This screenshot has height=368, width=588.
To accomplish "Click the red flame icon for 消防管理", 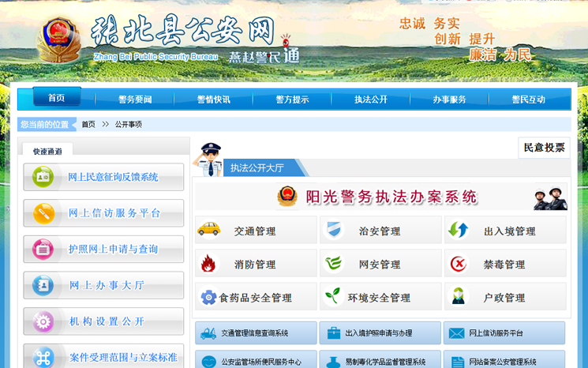I will click(208, 264).
